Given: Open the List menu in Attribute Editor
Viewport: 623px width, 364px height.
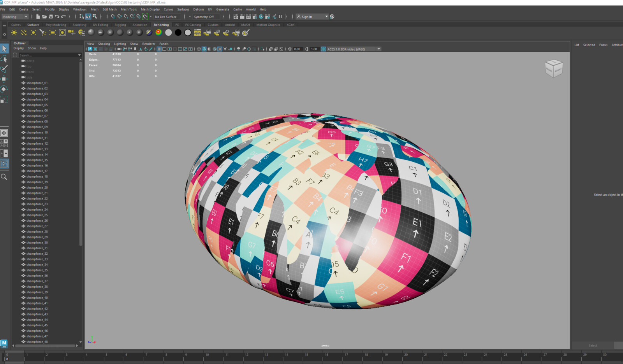Looking at the screenshot, I should (577, 45).
